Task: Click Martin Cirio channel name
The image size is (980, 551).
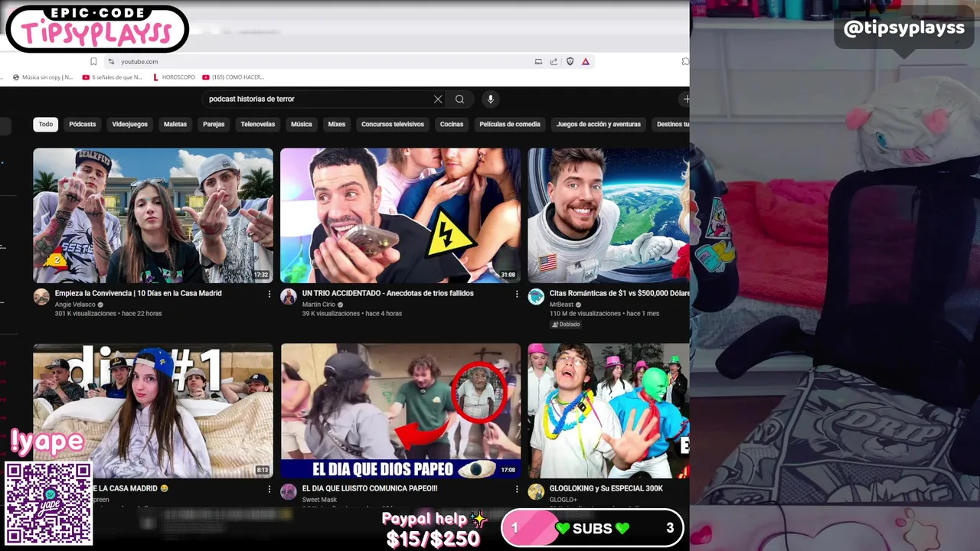Action: pos(318,305)
